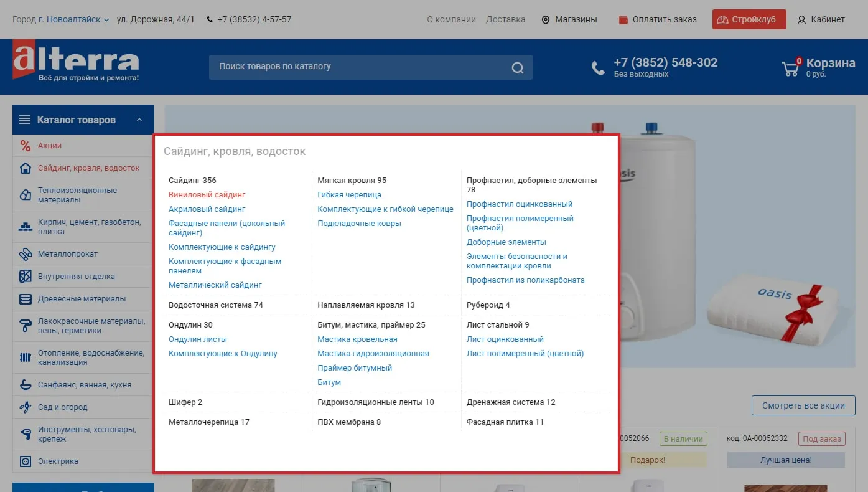Click the Санфаянс, ванная, кухня icon

(x=26, y=385)
